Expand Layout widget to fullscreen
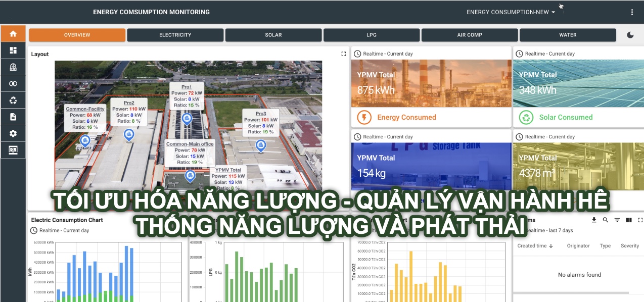 (x=344, y=54)
